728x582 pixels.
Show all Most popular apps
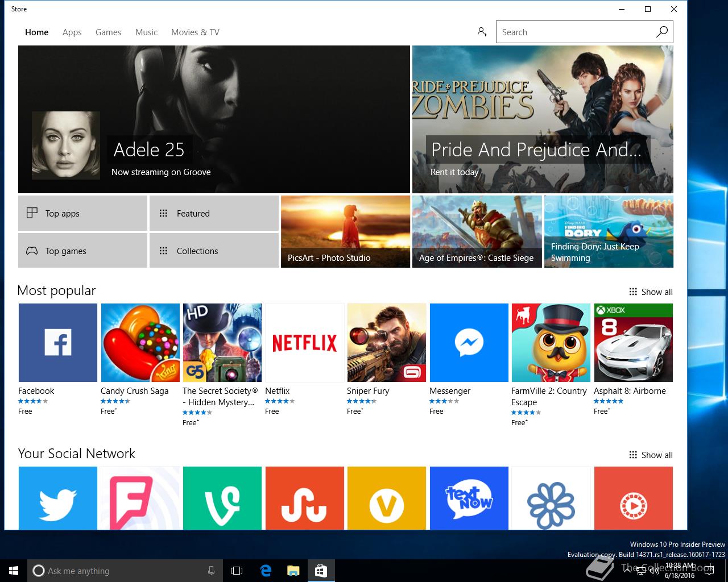coord(651,292)
